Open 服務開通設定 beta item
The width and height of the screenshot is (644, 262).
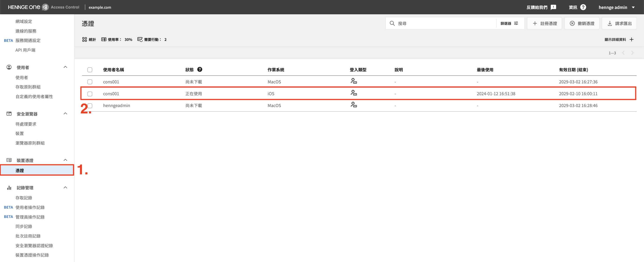28,40
